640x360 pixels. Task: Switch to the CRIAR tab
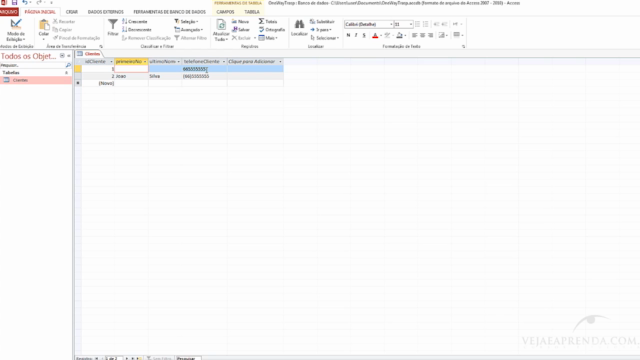[72, 12]
